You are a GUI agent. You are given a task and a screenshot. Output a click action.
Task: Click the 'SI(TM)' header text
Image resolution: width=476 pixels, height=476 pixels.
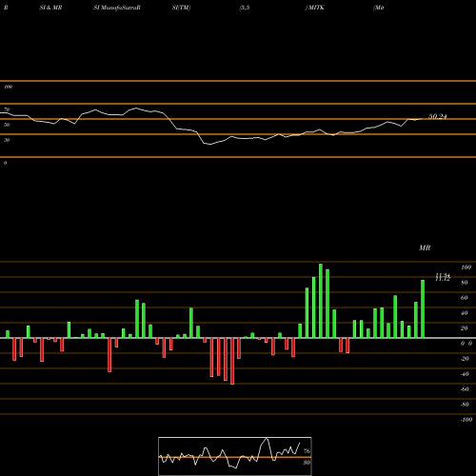[x=181, y=8]
